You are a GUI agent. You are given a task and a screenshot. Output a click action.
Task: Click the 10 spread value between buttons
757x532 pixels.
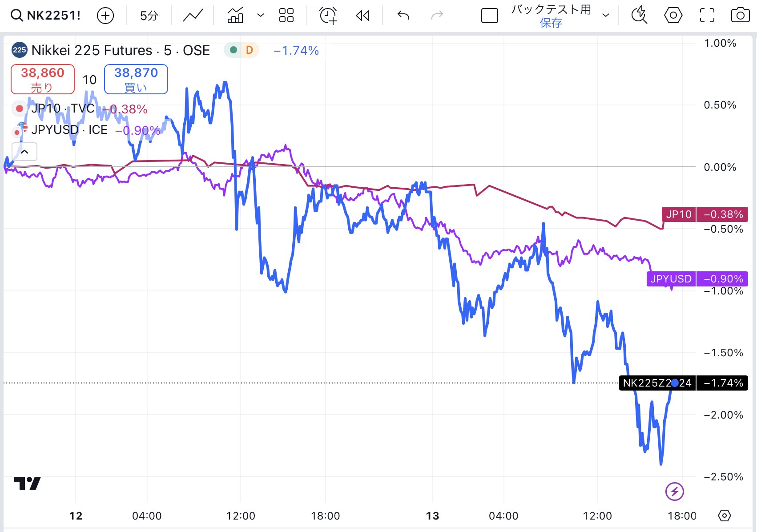click(x=89, y=80)
